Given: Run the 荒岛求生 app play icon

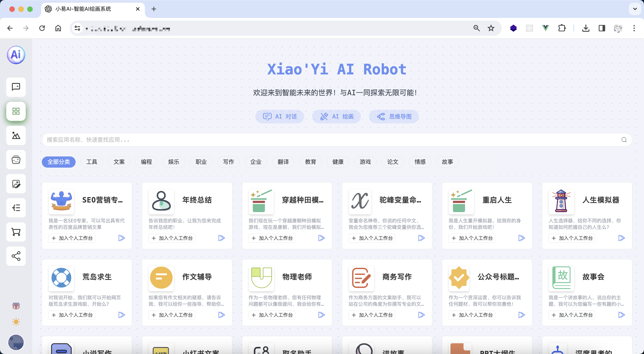Looking at the screenshot, I should [x=122, y=315].
